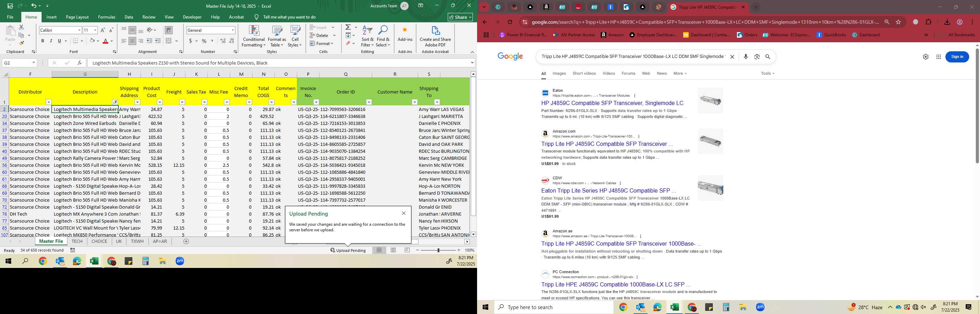Open the Conditional Formatting menu

[254, 37]
